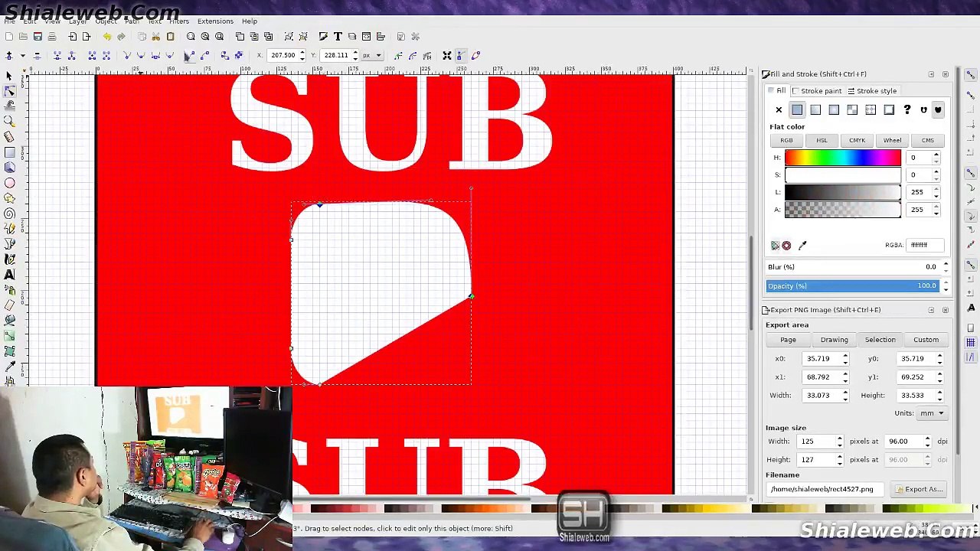Set fill to No paint (X)
This screenshot has width=980, height=551.
[x=779, y=109]
